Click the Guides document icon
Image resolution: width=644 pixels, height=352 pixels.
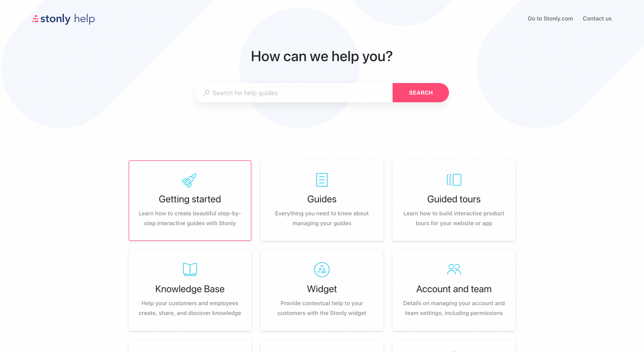pos(322,179)
